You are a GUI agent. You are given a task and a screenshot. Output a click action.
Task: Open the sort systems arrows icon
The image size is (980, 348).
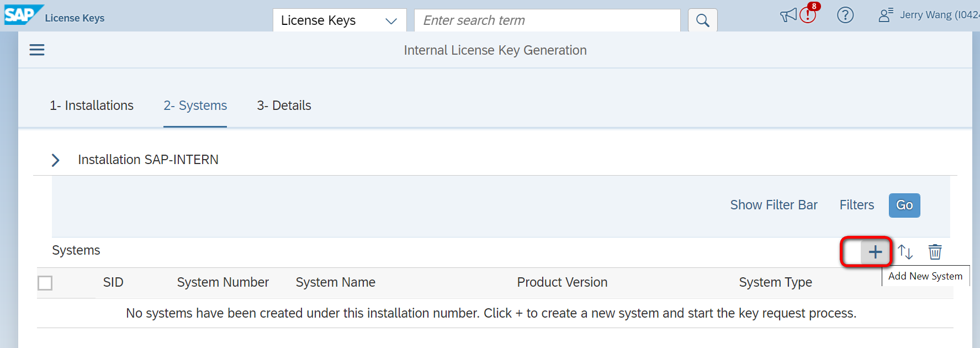pos(905,252)
